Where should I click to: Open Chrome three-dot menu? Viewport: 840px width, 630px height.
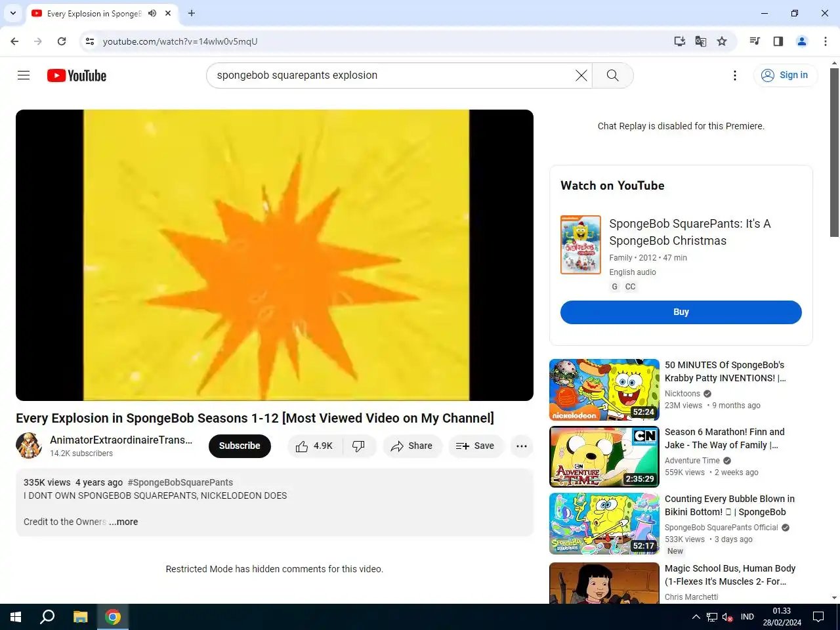(826, 41)
